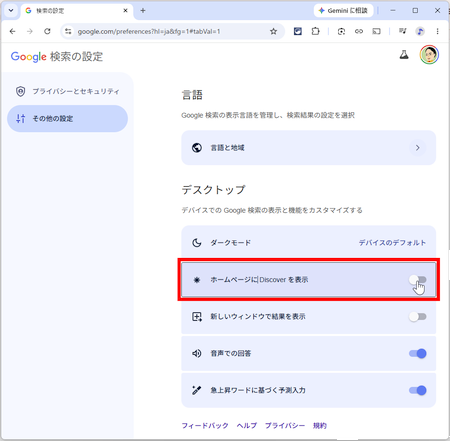The height and width of the screenshot is (441, 450).
Task: Click the デスクトップ section heading
Action: [x=213, y=190]
